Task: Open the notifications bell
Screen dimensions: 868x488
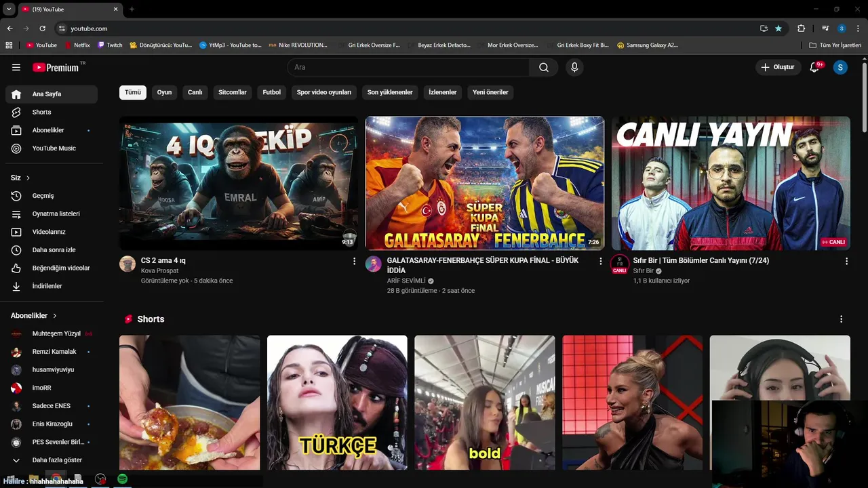Action: pyautogui.click(x=815, y=67)
